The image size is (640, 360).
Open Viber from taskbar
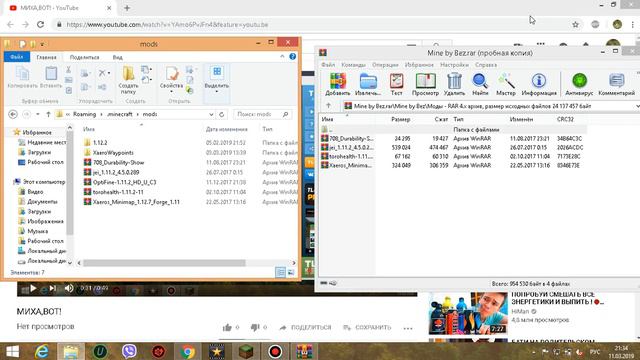[129, 351]
